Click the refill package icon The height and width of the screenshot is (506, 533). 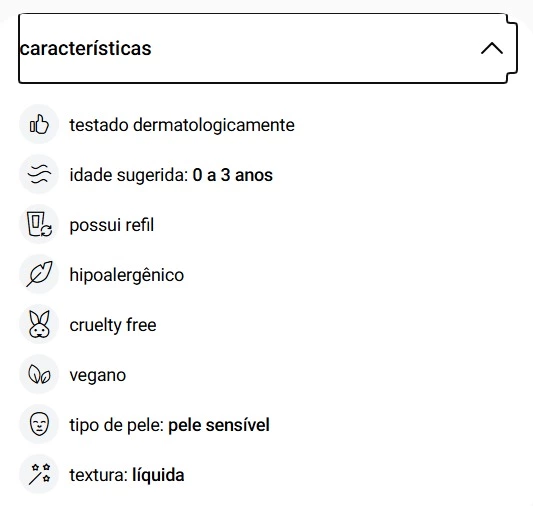pos(39,224)
